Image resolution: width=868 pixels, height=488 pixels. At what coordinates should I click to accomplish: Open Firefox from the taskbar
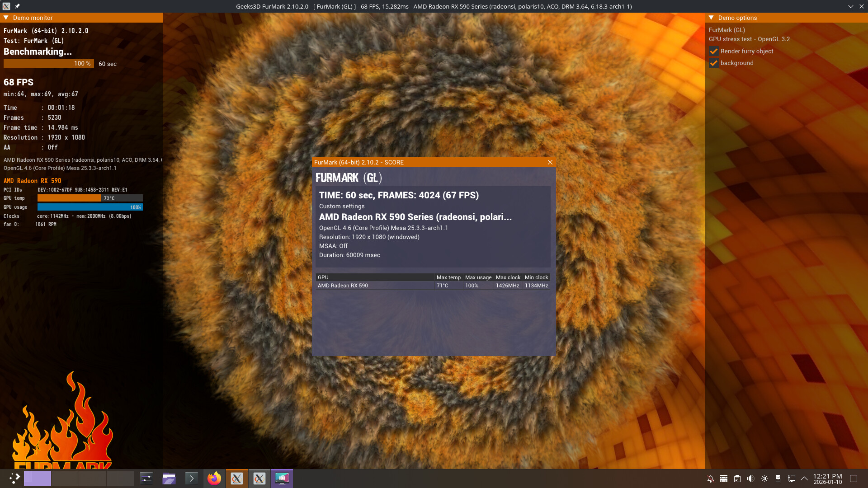point(214,479)
